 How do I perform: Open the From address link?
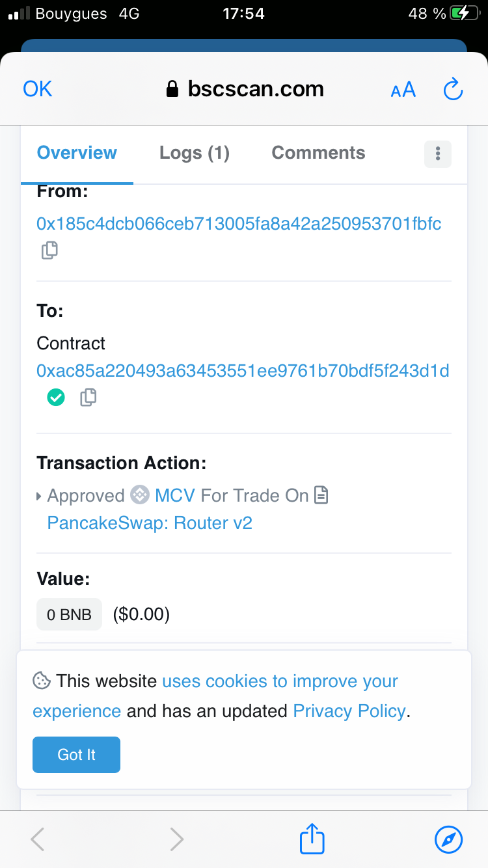239,224
